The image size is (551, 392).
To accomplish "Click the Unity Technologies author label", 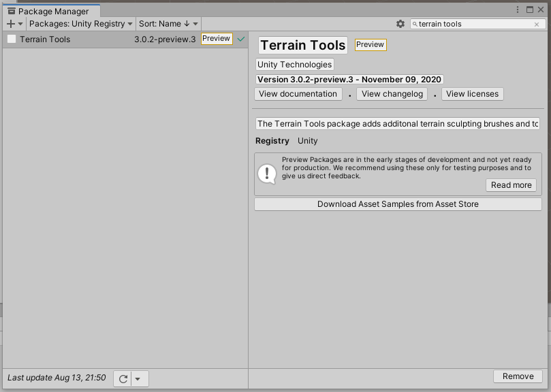I will point(294,65).
